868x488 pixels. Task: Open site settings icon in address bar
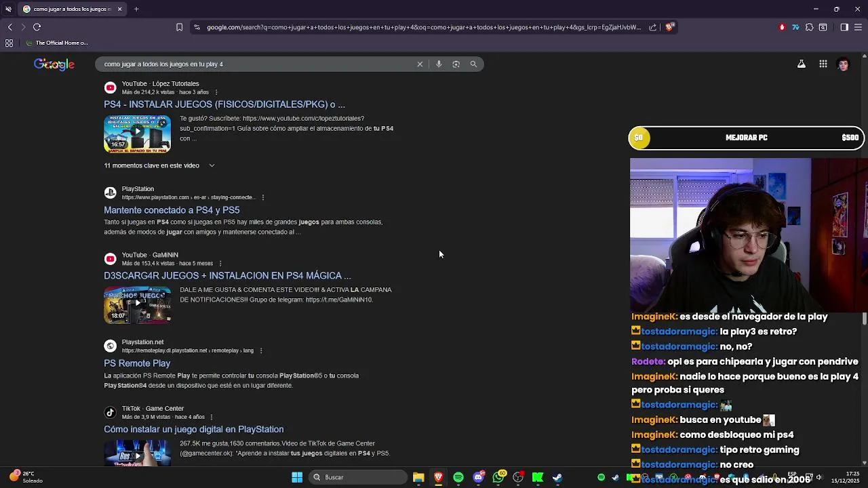point(197,27)
